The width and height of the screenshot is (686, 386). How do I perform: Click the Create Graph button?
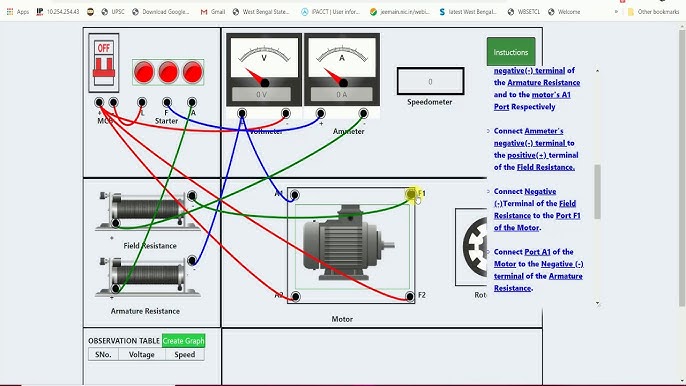(x=183, y=340)
